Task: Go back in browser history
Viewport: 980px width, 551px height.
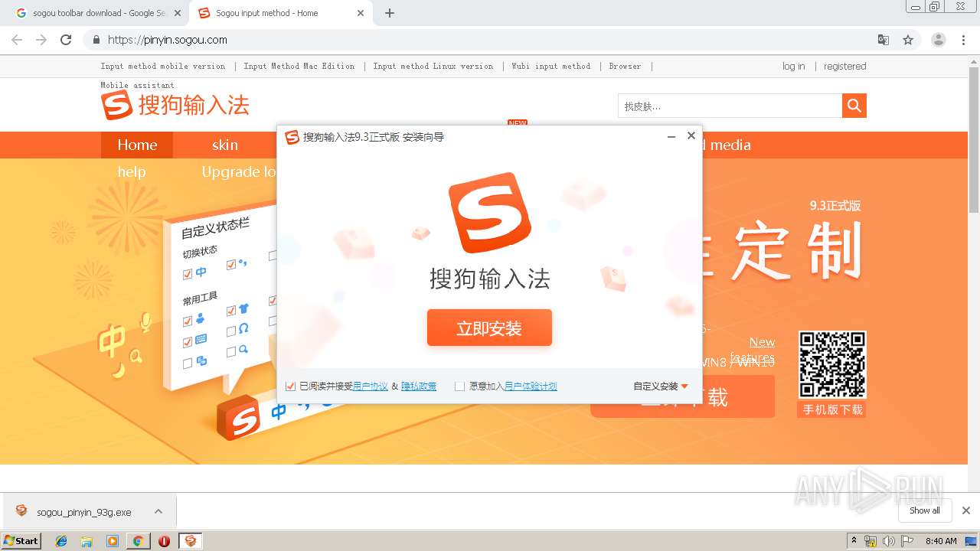Action: pos(17,40)
